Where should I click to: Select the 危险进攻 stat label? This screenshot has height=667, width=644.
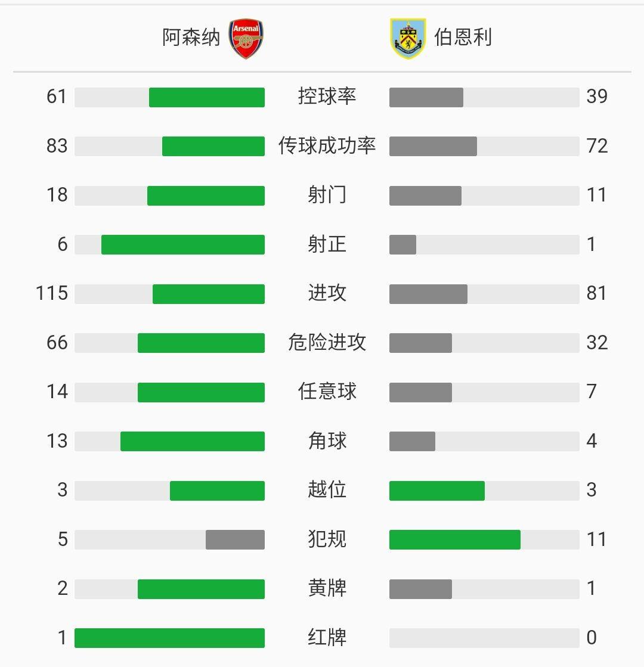[x=327, y=342]
